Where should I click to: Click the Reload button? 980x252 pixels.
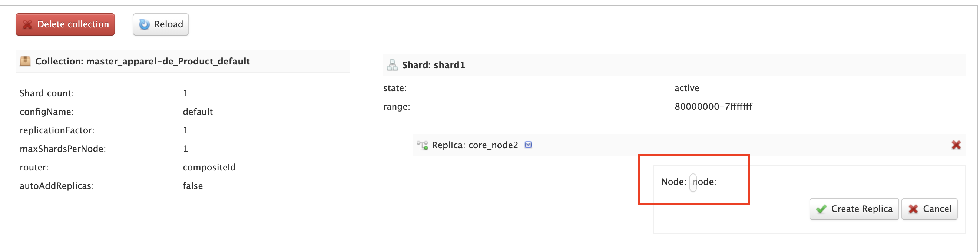click(160, 24)
